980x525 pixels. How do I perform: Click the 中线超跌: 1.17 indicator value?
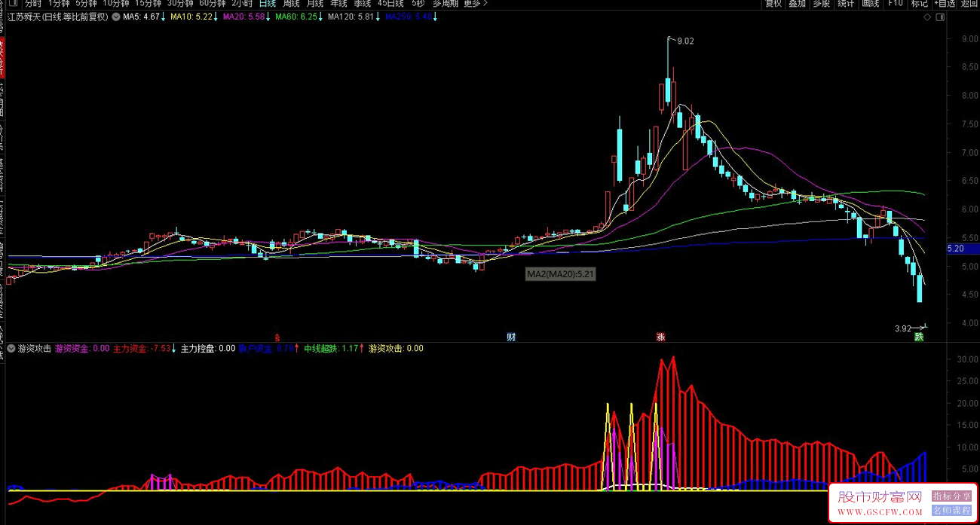click(x=331, y=349)
